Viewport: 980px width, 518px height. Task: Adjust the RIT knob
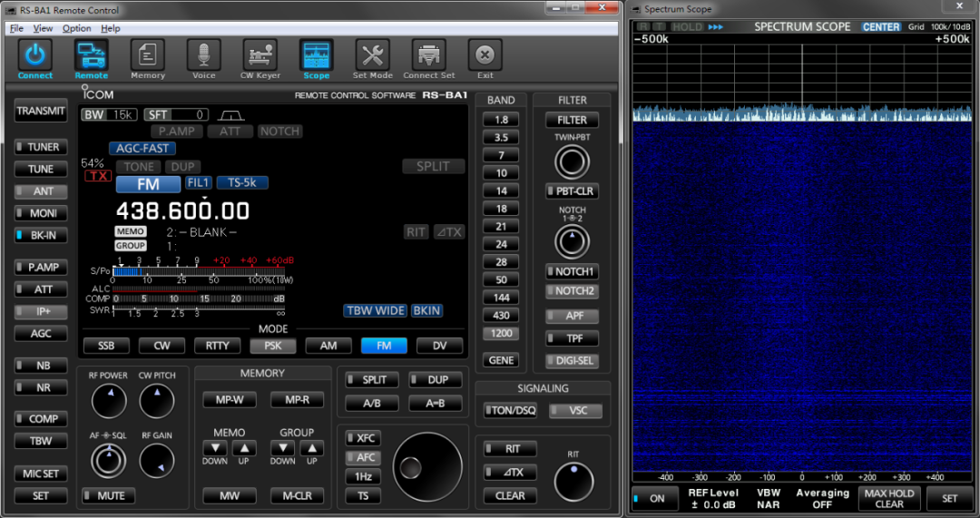pyautogui.click(x=573, y=482)
